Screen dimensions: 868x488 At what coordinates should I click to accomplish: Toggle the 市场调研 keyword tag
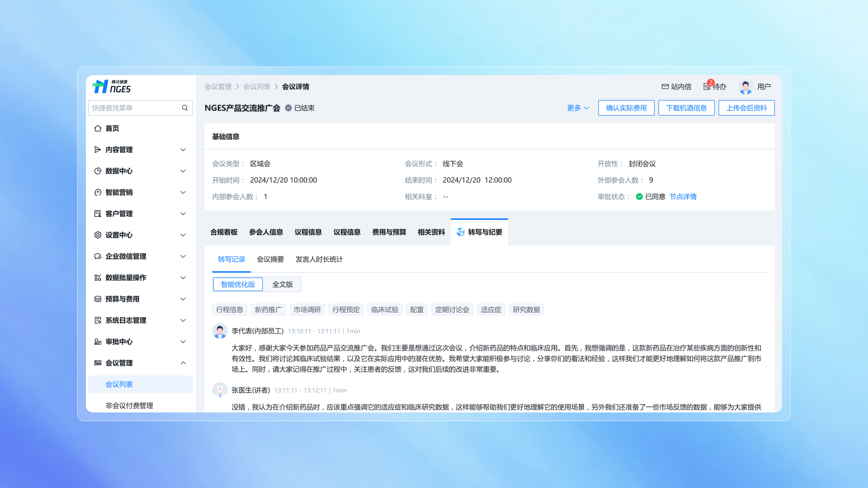[307, 310]
